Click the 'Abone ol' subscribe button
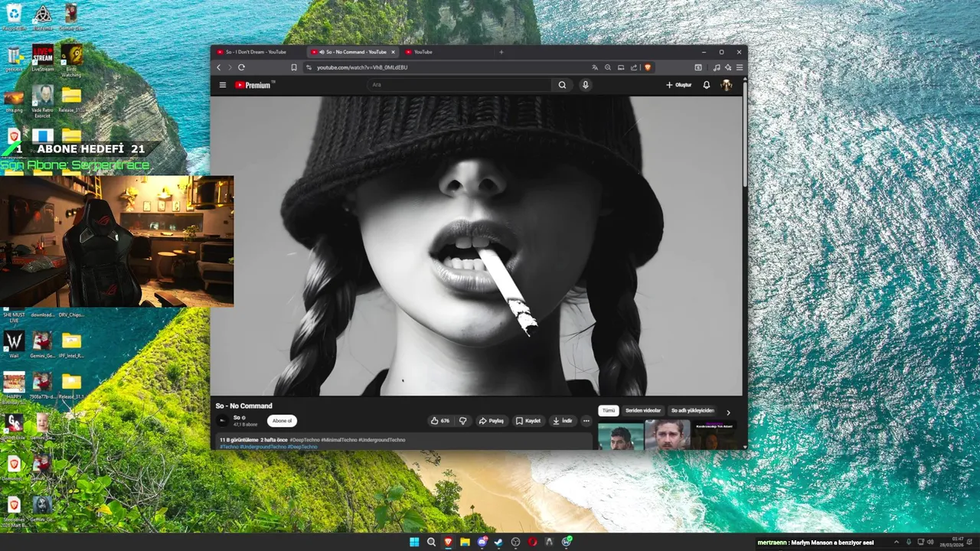 coord(282,421)
